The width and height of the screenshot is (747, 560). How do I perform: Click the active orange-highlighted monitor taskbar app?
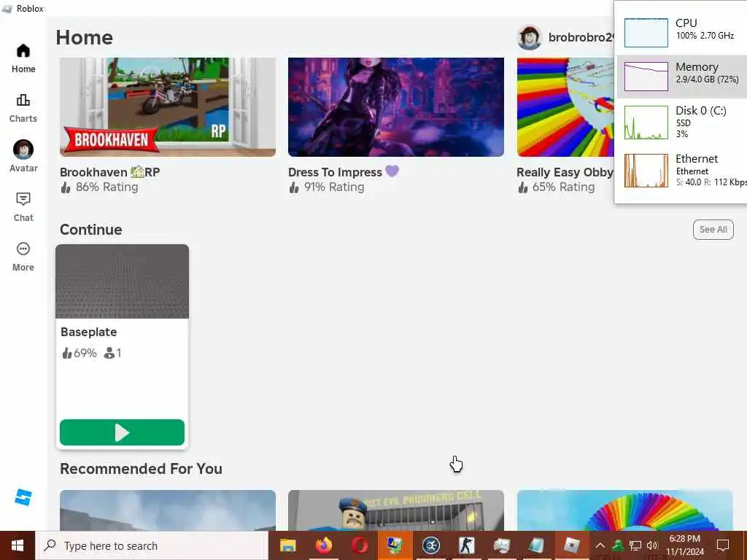tap(395, 545)
